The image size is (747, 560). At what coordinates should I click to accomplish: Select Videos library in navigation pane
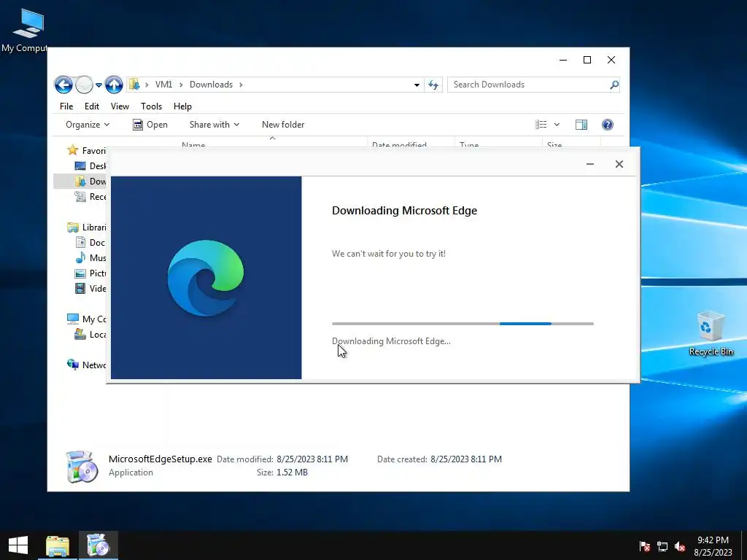[90, 288]
